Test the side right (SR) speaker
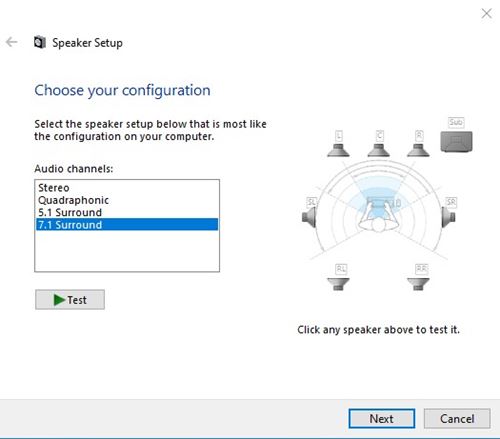Image resolution: width=500 pixels, height=439 pixels. pyautogui.click(x=448, y=217)
